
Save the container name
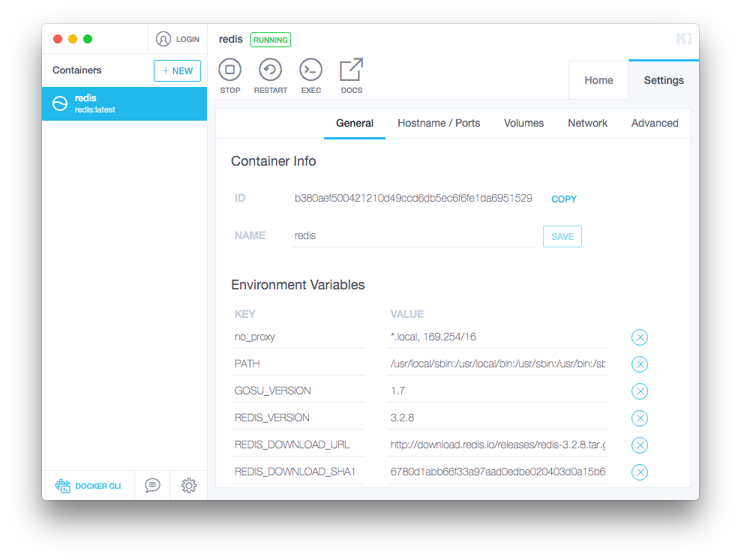(562, 236)
